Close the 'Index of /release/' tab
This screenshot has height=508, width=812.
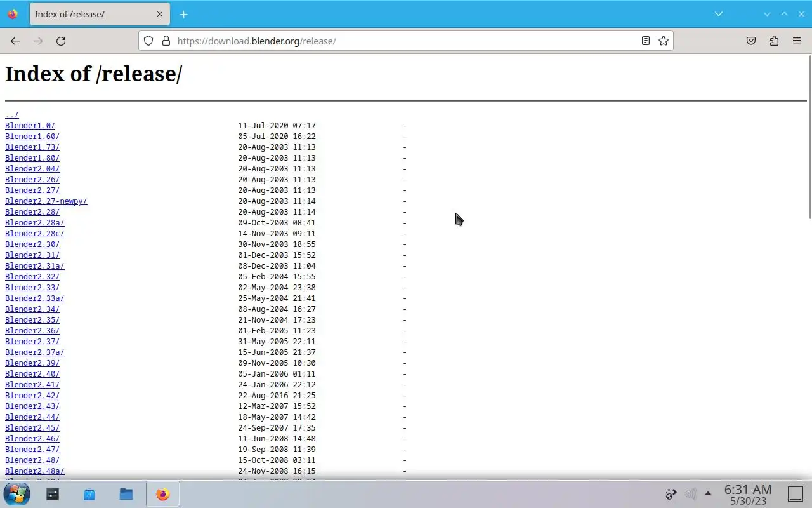click(160, 14)
